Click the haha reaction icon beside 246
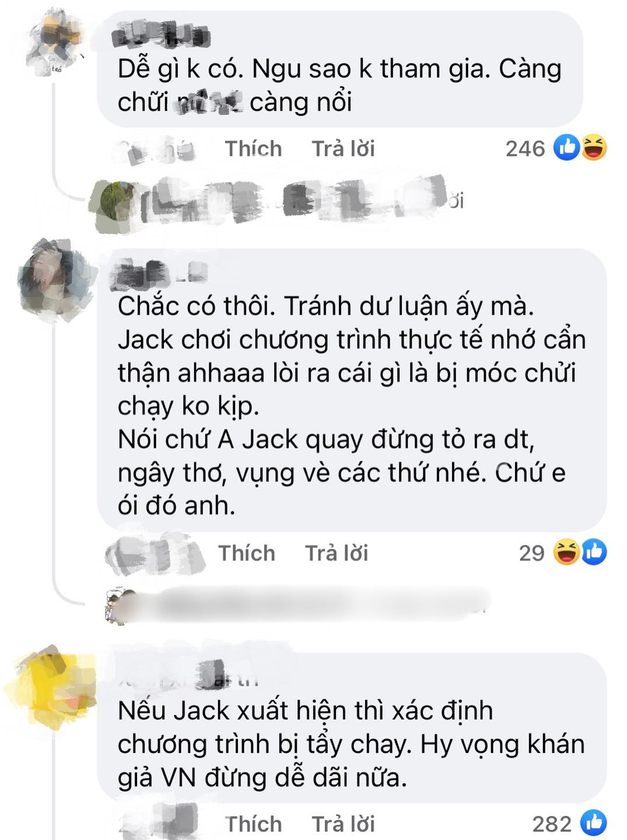 coord(594,148)
